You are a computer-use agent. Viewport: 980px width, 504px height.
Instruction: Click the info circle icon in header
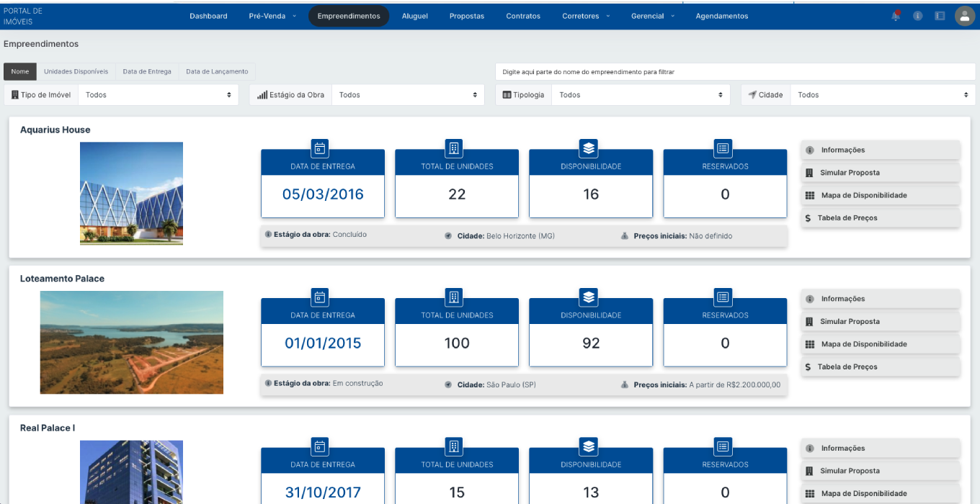pyautogui.click(x=917, y=16)
